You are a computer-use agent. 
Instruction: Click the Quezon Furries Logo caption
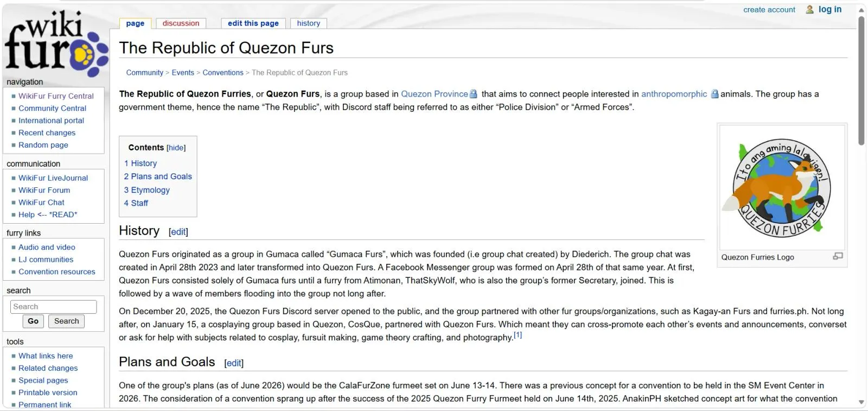[x=757, y=257]
